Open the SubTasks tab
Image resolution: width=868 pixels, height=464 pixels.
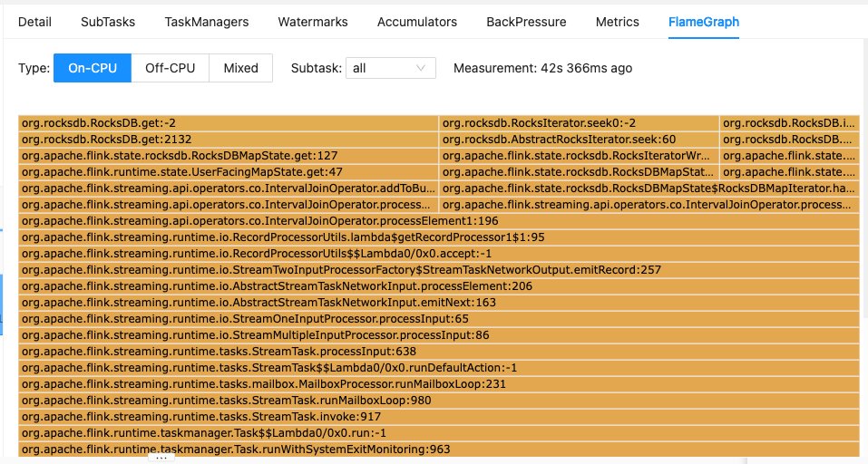click(108, 22)
